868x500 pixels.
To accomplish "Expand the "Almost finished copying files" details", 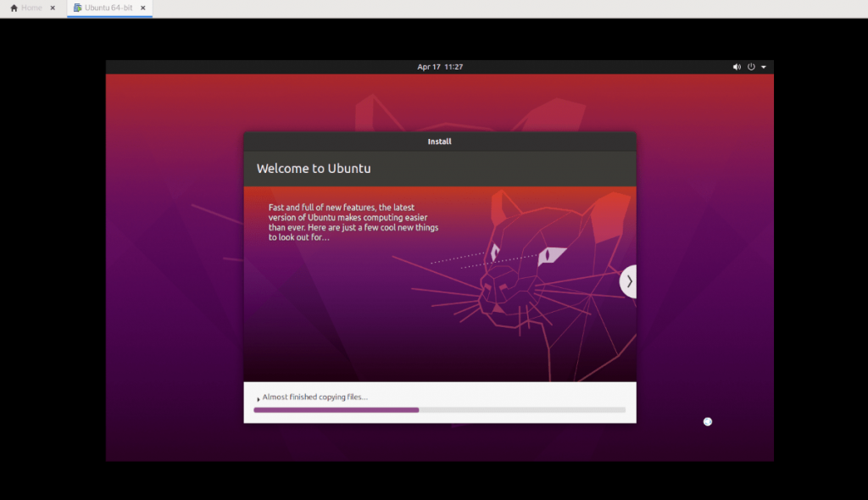I will click(x=316, y=396).
